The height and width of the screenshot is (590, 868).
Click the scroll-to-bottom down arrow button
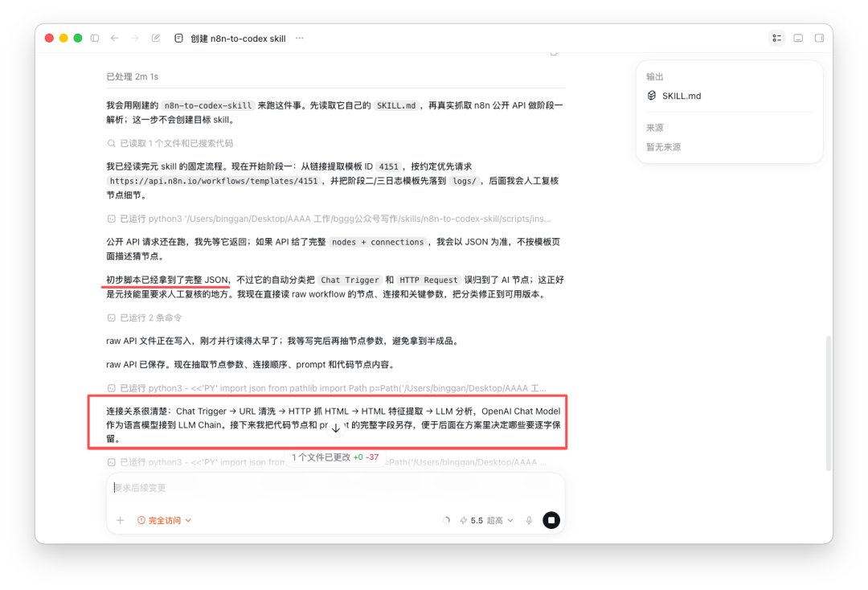pyautogui.click(x=335, y=428)
